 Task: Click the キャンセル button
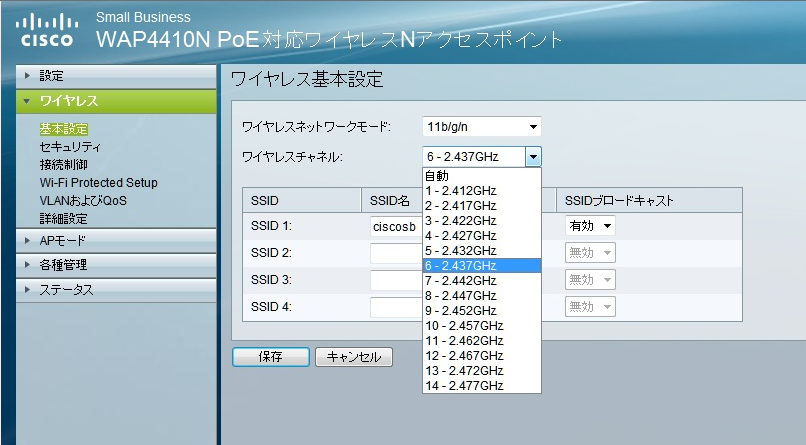tap(354, 357)
